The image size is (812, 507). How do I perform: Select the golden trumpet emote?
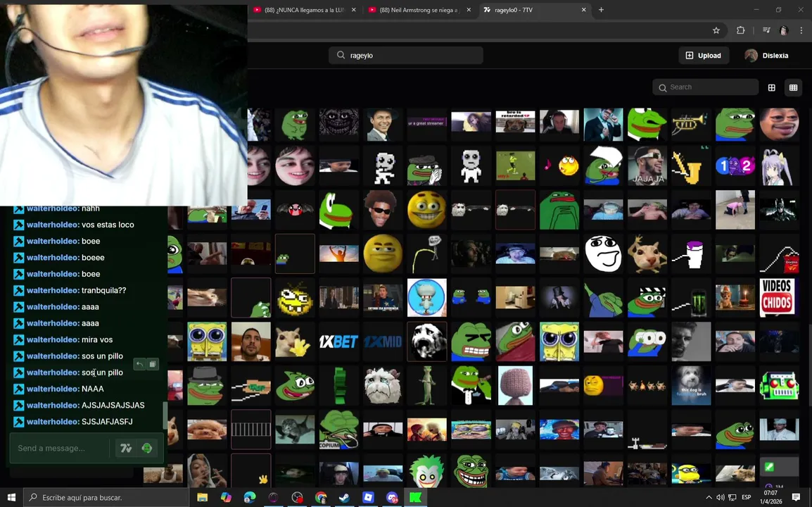tap(691, 123)
